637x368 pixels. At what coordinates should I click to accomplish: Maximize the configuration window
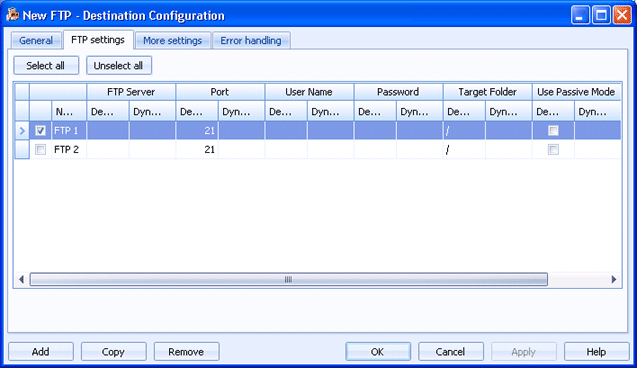pos(601,15)
